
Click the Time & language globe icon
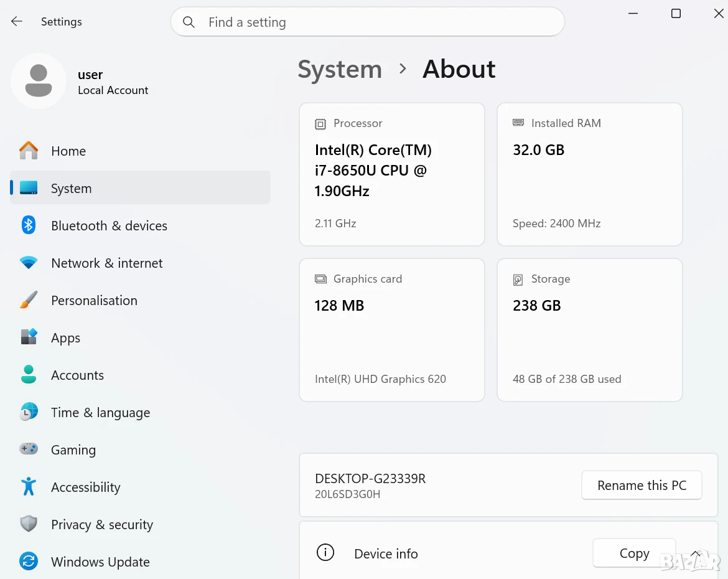(29, 412)
